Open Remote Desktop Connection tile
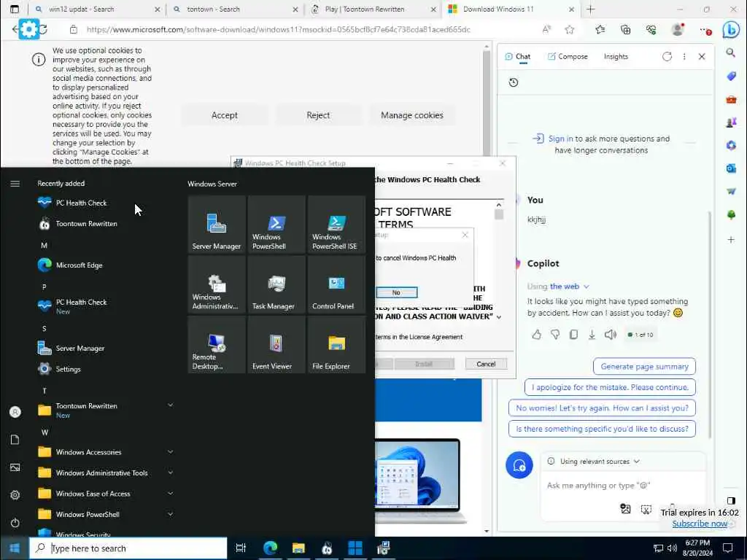 [217, 344]
